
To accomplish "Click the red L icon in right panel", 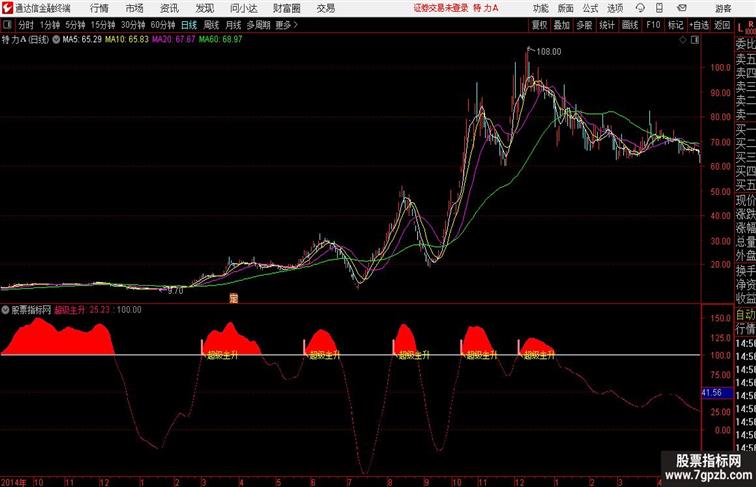I will click(741, 28).
